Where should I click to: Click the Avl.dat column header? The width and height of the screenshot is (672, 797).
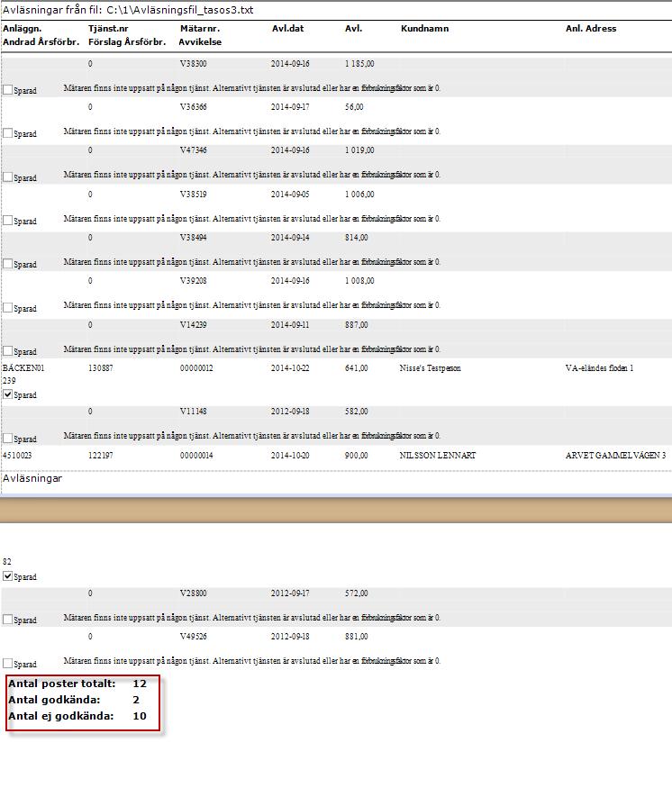tap(287, 29)
